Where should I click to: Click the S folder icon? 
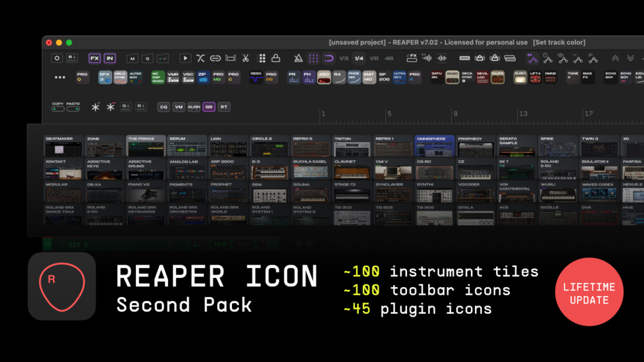point(147,58)
